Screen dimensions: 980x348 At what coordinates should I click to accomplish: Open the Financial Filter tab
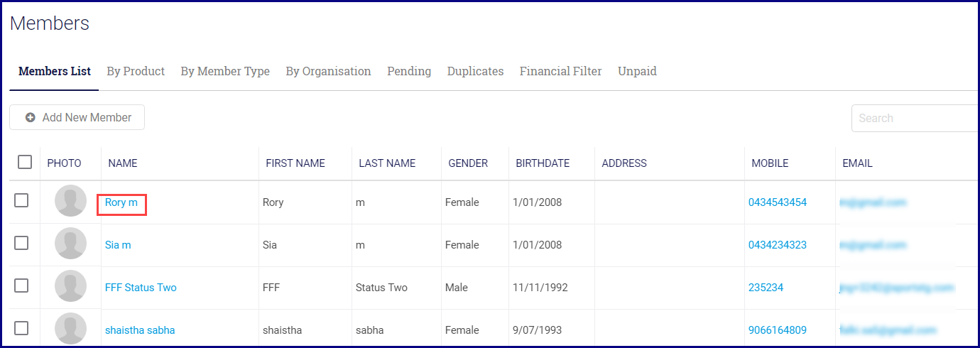click(560, 71)
